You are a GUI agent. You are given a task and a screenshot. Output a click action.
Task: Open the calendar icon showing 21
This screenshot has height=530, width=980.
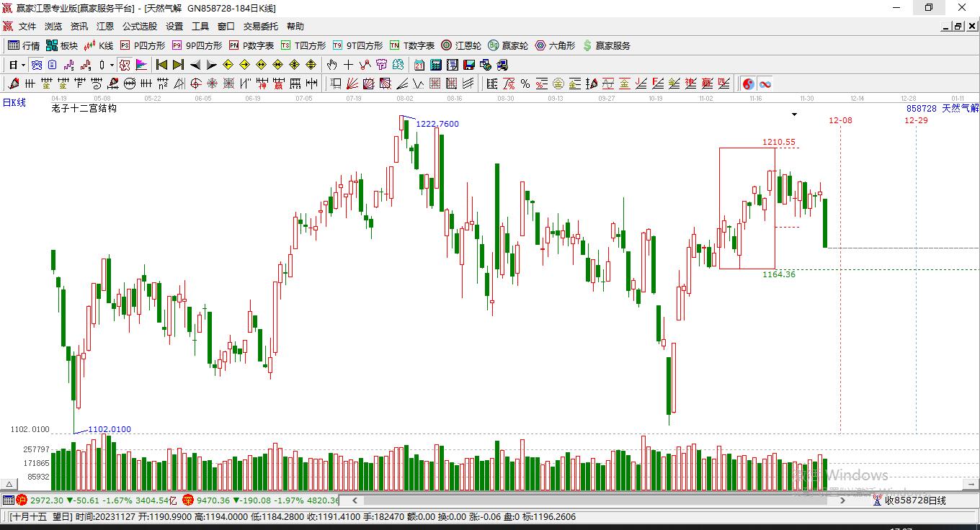419,65
